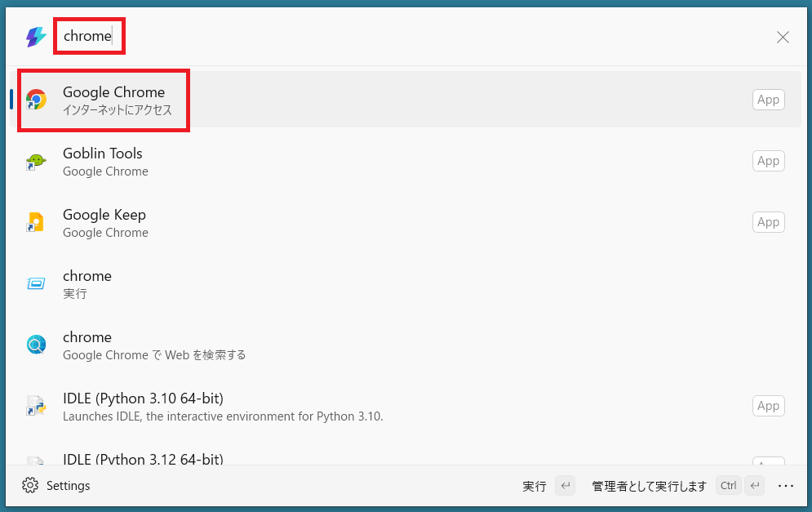Screen dimensions: 812x512
Task: Click the Enter key icon after Ctrl
Action: click(755, 486)
